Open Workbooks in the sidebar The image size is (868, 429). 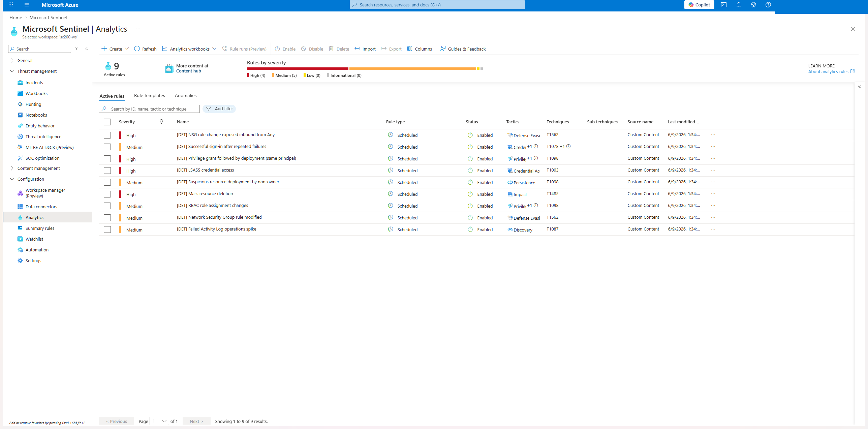coord(36,93)
